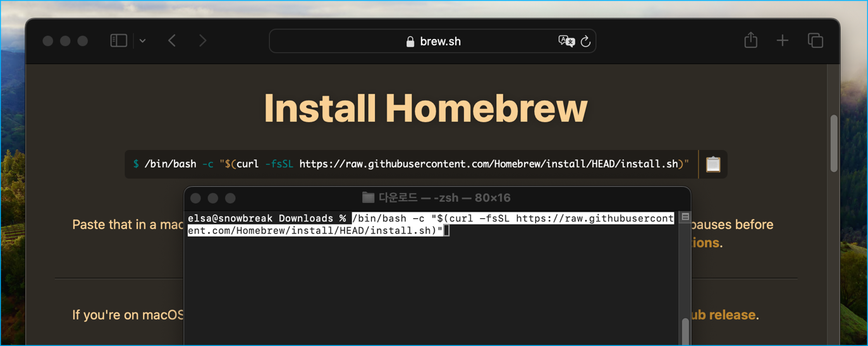The image size is (868, 346).
Task: Click the Install Homebrew heading
Action: 425,108
